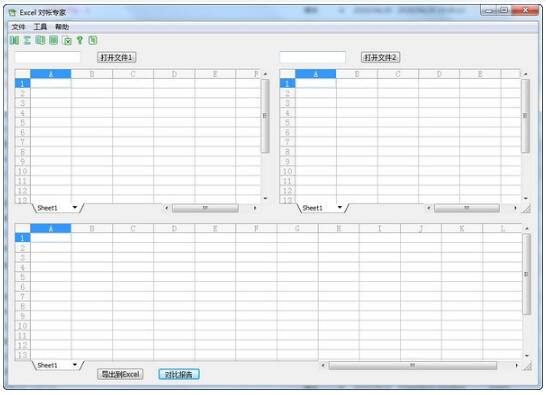Click left grid vertical scrollbar thumb
This screenshot has height=395, width=546.
pyautogui.click(x=265, y=116)
